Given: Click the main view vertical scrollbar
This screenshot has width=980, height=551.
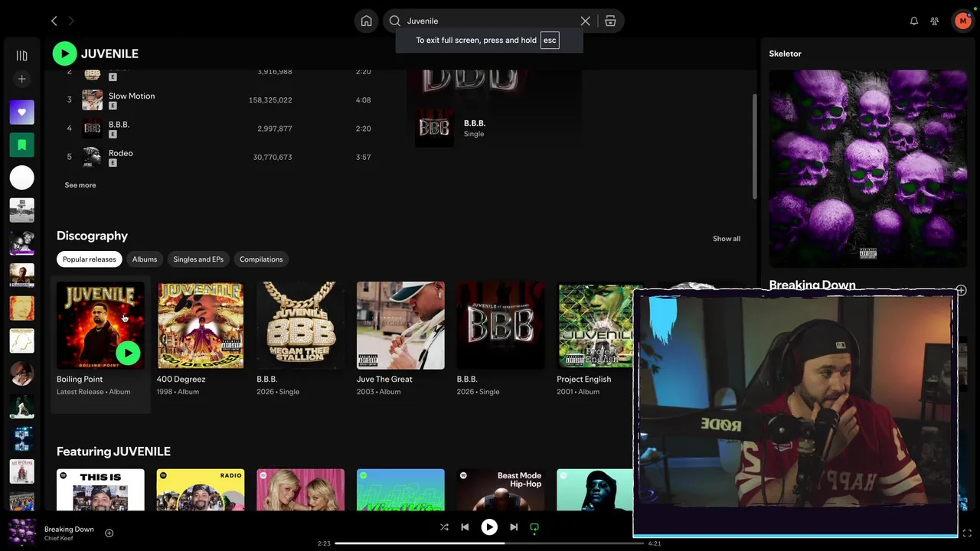Looking at the screenshot, I should [x=753, y=145].
